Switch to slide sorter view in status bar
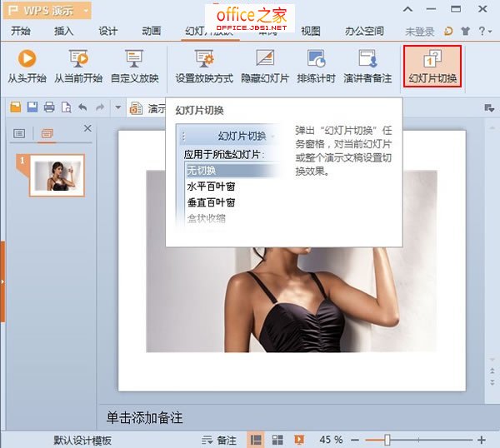The height and width of the screenshot is (448, 500). coord(277,440)
